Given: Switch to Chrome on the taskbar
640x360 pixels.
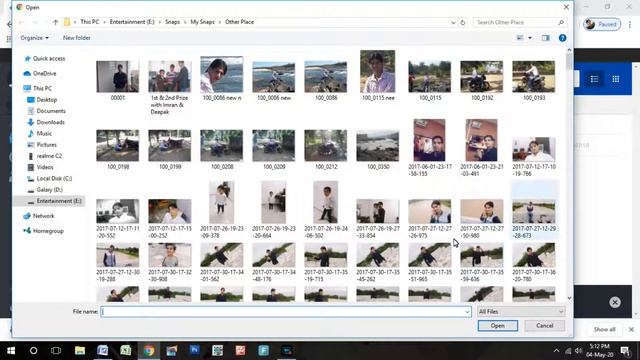Looking at the screenshot, I should click(x=149, y=351).
